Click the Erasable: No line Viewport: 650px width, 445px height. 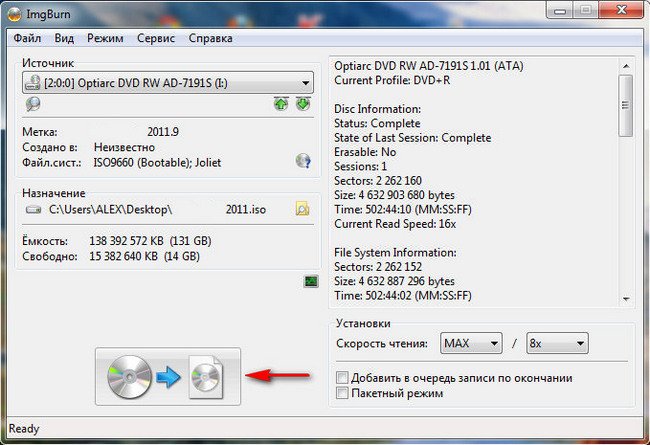[x=365, y=152]
